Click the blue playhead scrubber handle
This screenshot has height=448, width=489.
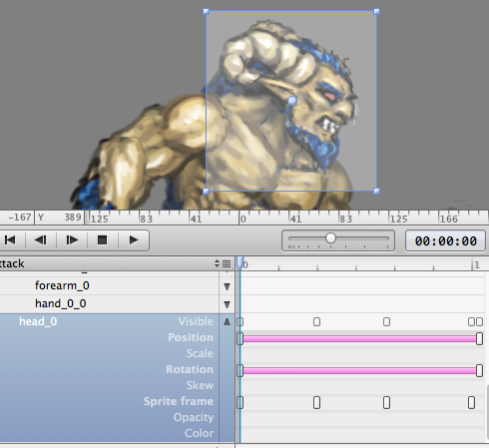tap(240, 263)
